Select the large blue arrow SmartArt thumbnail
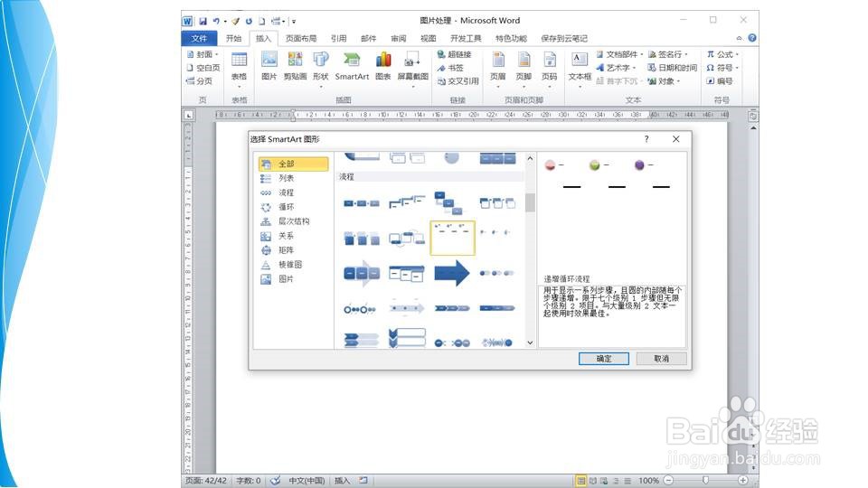The width and height of the screenshot is (868, 488). click(452, 273)
